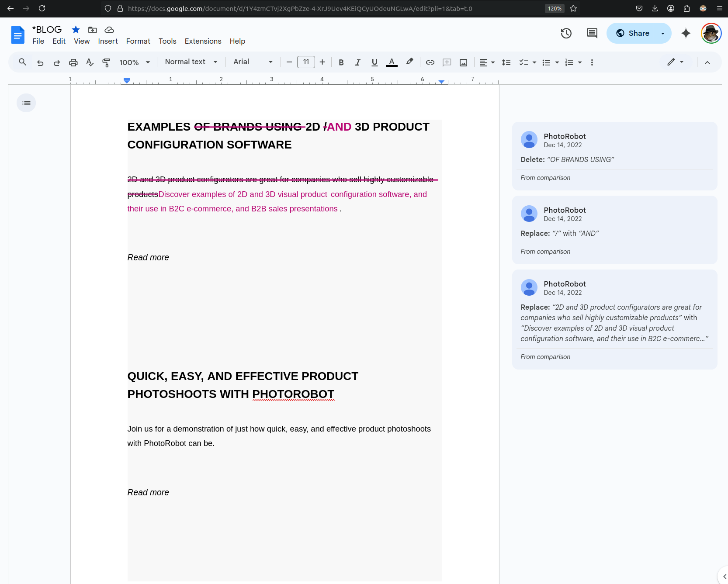
Task: Show document outline
Action: [x=26, y=103]
